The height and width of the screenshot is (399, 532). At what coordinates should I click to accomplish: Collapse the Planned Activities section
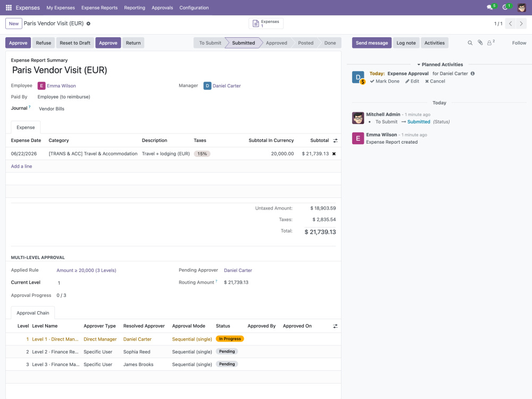(x=440, y=64)
